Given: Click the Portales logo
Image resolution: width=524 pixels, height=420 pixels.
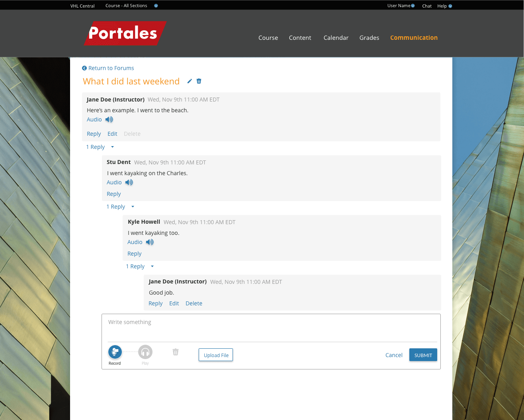Looking at the screenshot, I should pos(125,33).
